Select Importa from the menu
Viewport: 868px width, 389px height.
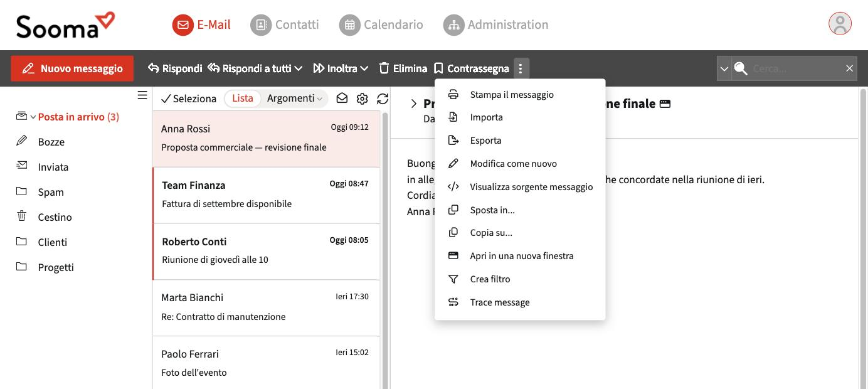coord(520,117)
